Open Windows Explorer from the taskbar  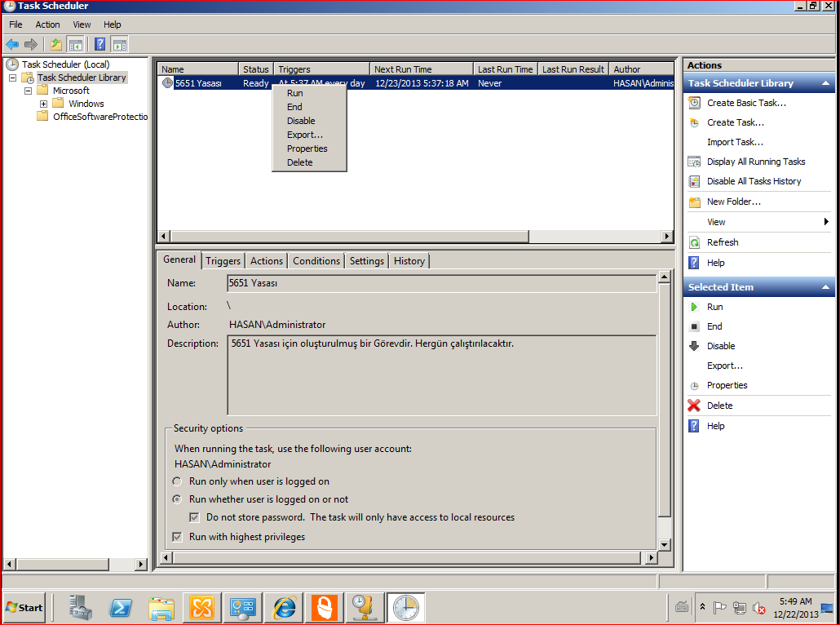tap(161, 608)
